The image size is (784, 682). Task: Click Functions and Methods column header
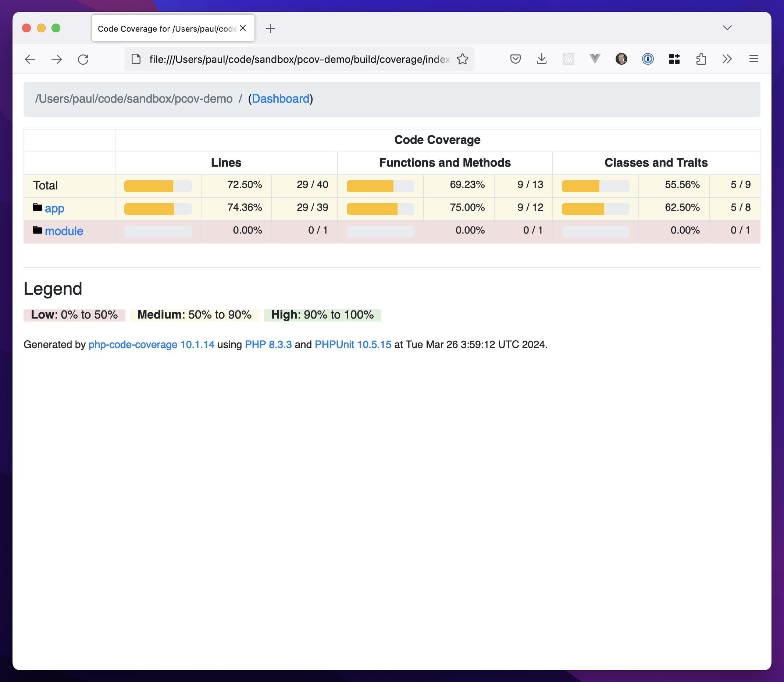[x=445, y=163]
